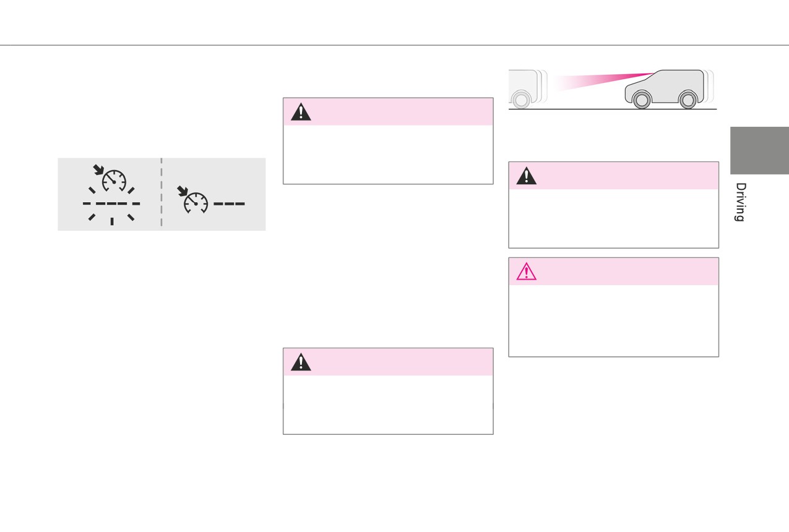Click the speed limiter icon beside three dashes

(193, 199)
